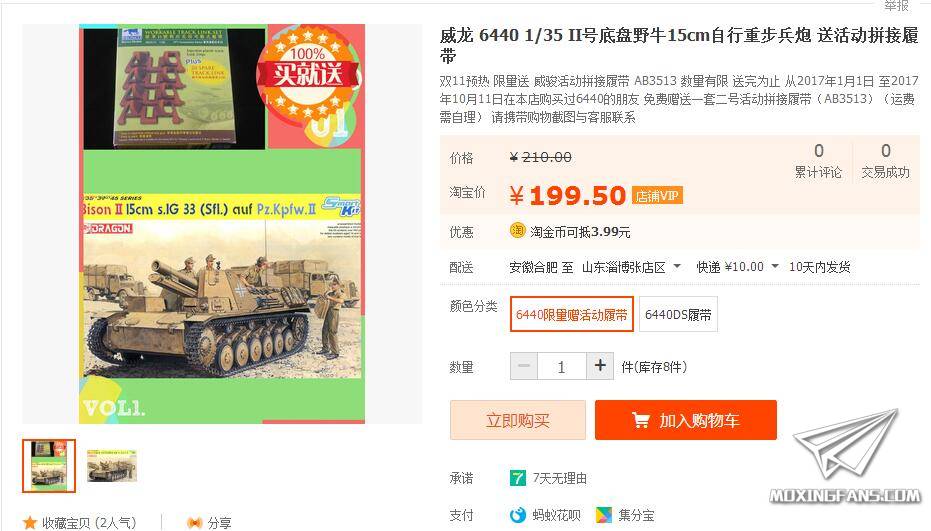Click 加入购物车 add to cart button

(x=686, y=420)
